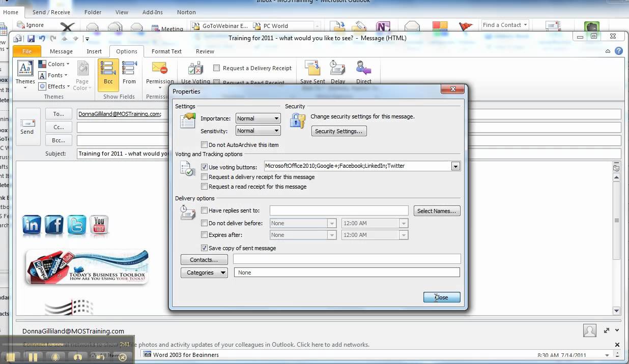Click the OneNote icon in main ribbon
Viewport: 629px width, 364px height.
click(383, 26)
